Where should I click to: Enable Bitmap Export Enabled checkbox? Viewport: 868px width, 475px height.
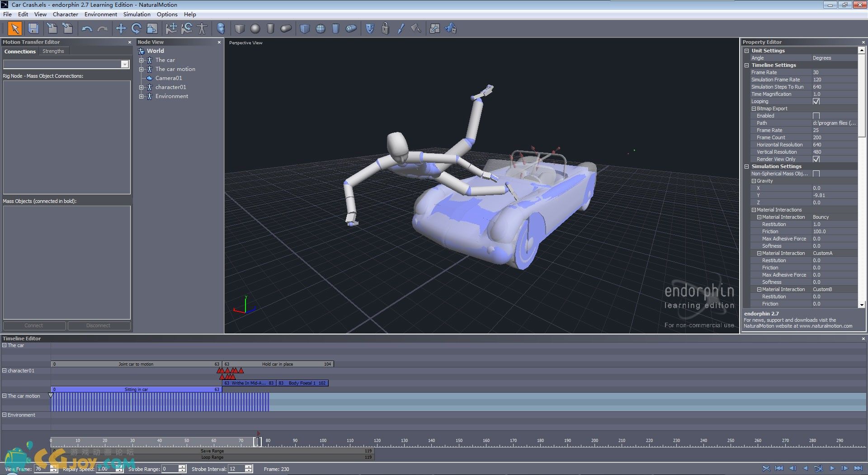click(816, 116)
